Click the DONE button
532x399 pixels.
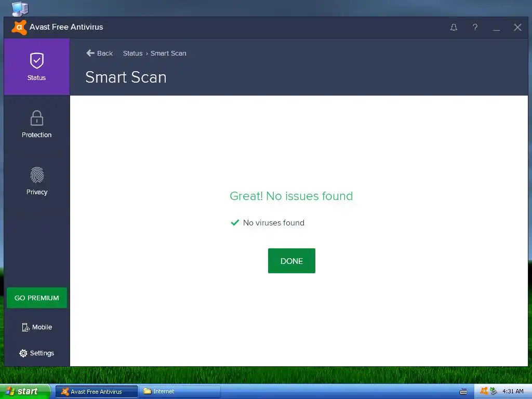coord(291,261)
